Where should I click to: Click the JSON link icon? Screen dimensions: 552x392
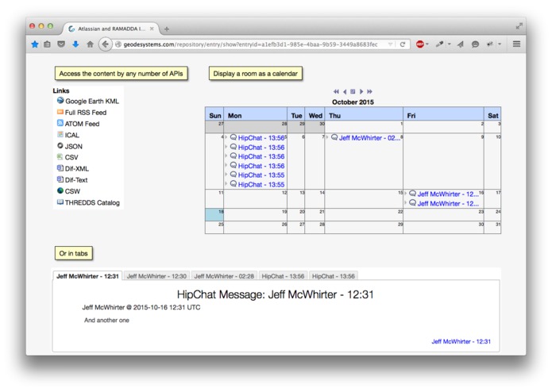coord(60,145)
